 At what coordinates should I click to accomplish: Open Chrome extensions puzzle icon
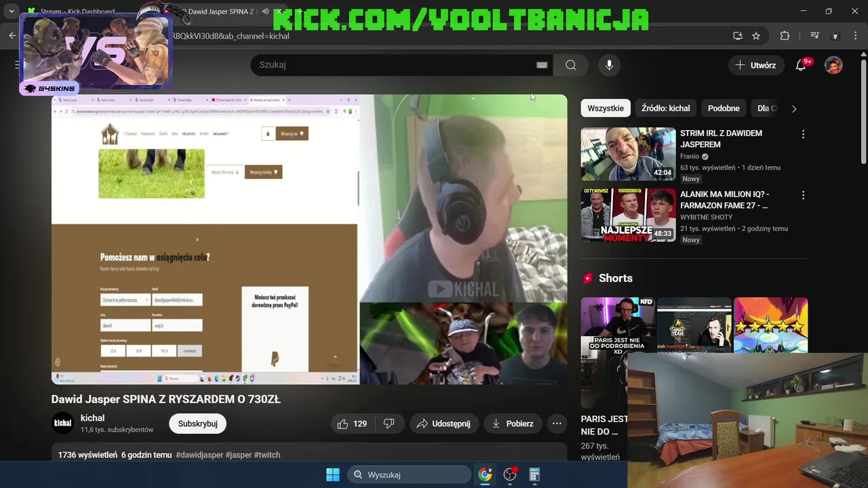coord(785,36)
